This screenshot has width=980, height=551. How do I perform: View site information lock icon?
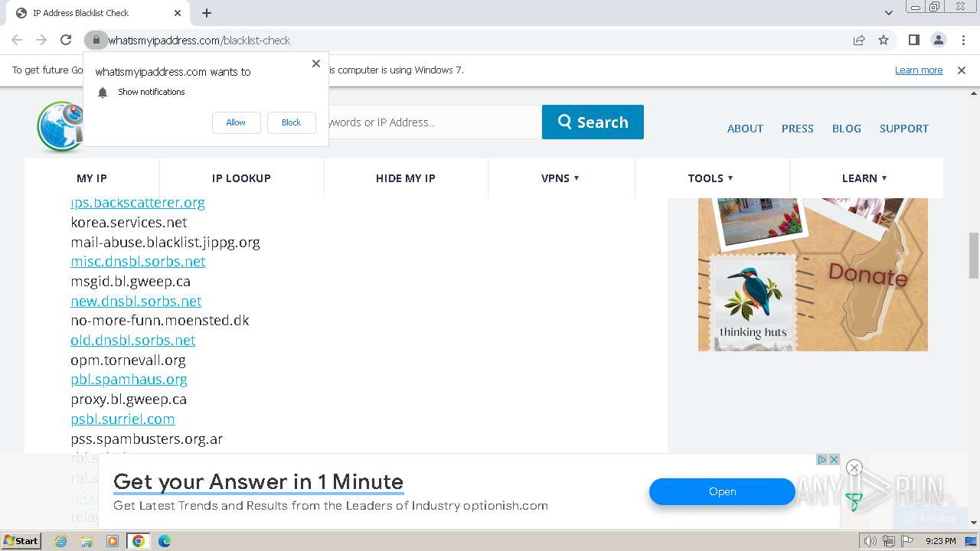tap(95, 40)
